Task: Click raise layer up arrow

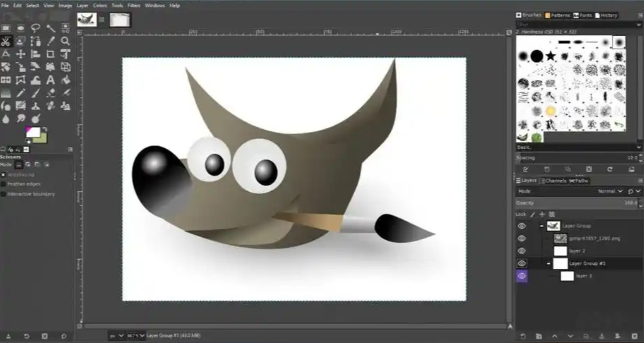Action: tap(554, 337)
